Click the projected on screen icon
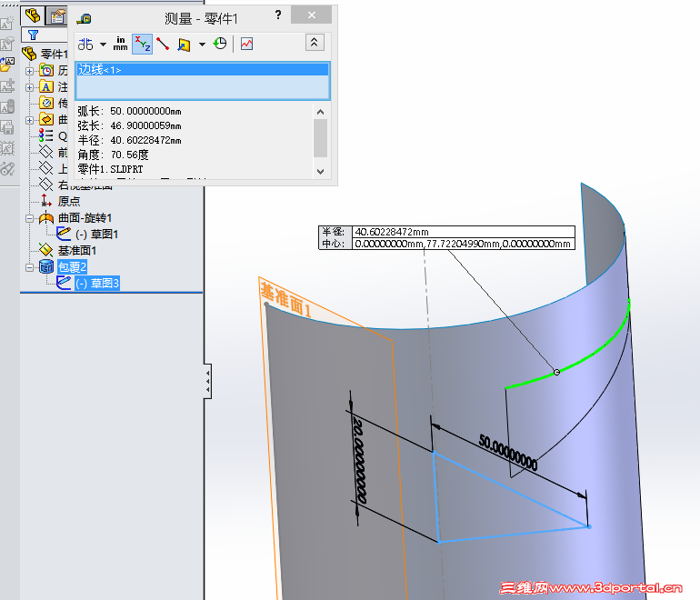The height and width of the screenshot is (600, 700). [184, 45]
